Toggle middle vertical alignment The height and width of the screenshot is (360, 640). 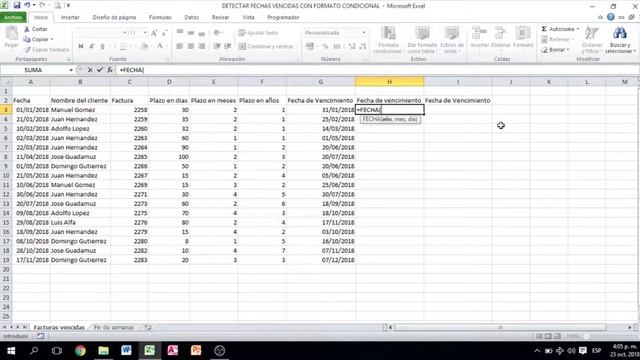[191, 33]
